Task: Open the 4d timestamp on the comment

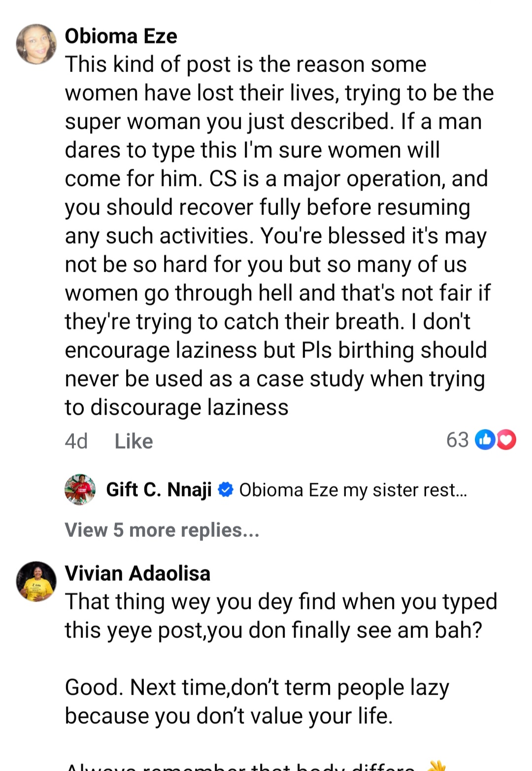Action: [x=76, y=441]
